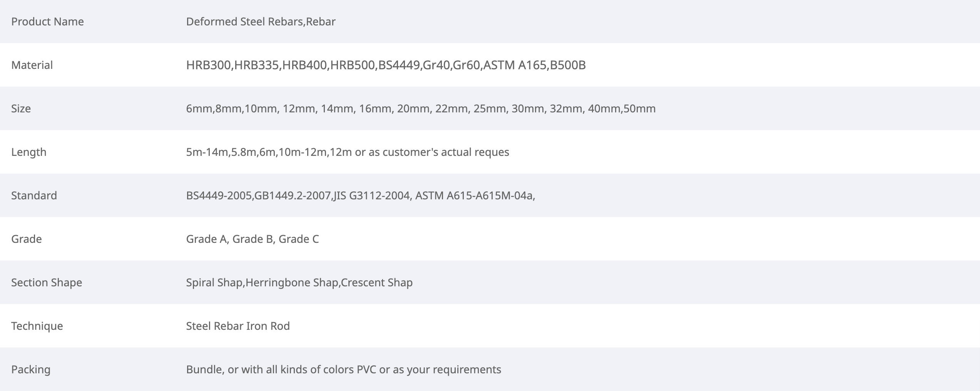980x391 pixels.
Task: Click B500B in the Material values
Action: [568, 65]
